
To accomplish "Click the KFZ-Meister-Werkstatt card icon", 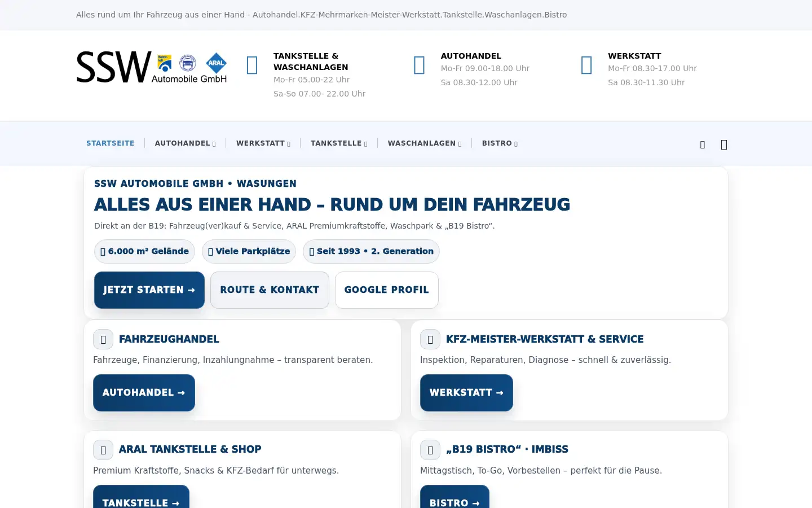I will [430, 339].
